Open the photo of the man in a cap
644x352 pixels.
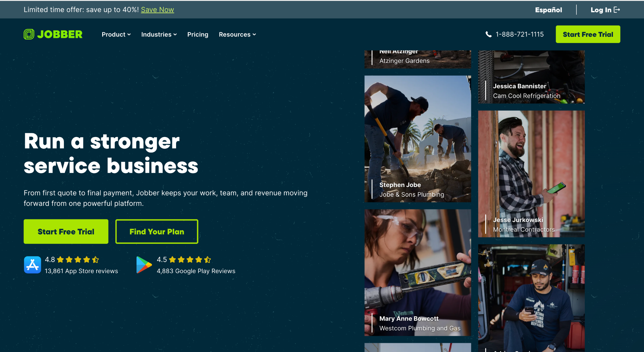click(x=531, y=298)
